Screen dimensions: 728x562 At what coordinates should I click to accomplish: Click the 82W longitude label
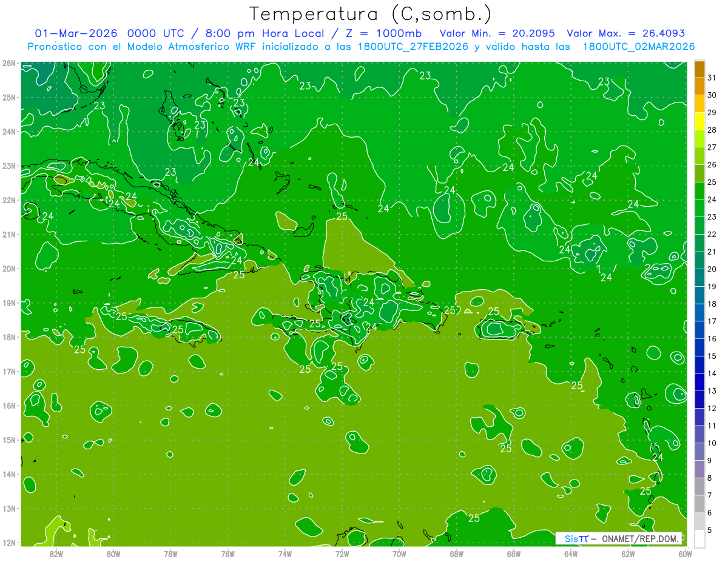click(x=56, y=554)
